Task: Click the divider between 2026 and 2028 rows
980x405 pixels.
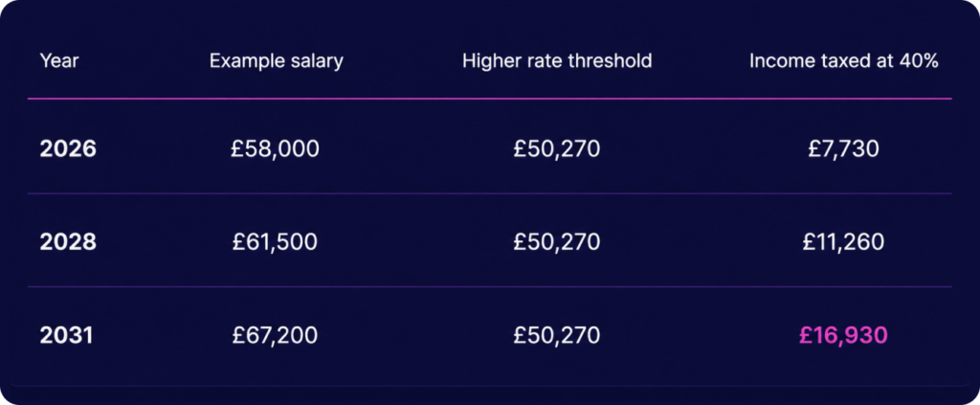Action: pos(489,193)
